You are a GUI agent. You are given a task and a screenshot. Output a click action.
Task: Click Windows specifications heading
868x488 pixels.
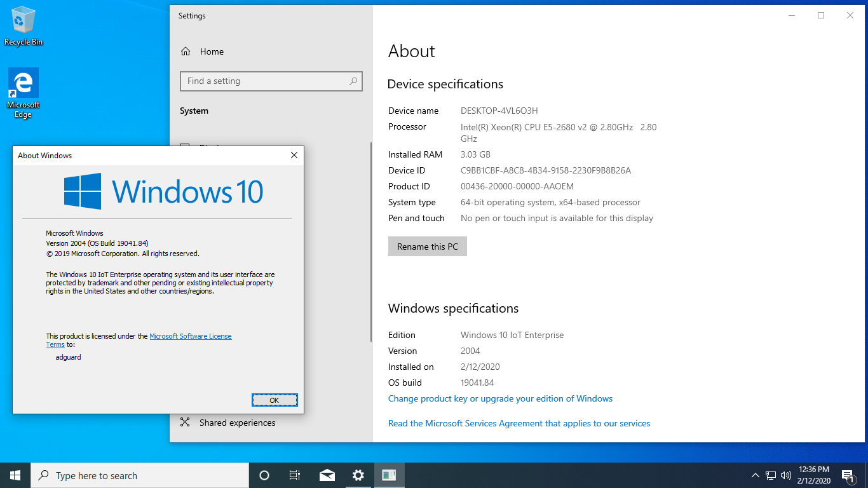tap(454, 308)
